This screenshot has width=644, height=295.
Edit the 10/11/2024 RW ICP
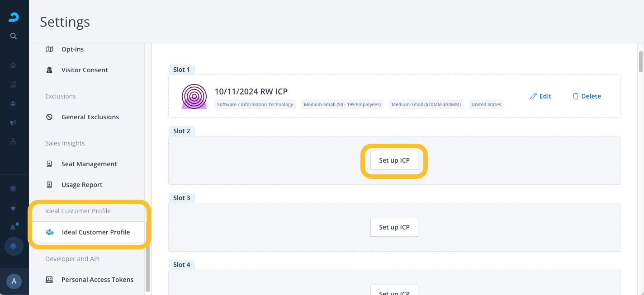540,96
